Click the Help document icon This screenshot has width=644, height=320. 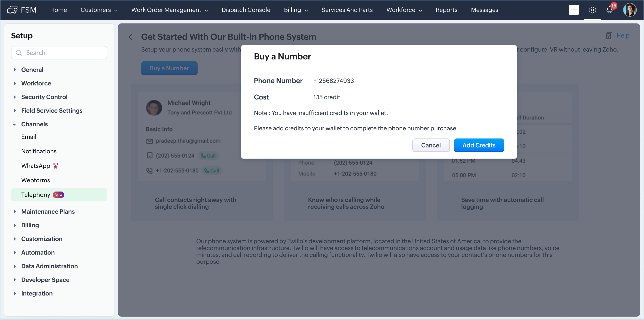point(609,36)
